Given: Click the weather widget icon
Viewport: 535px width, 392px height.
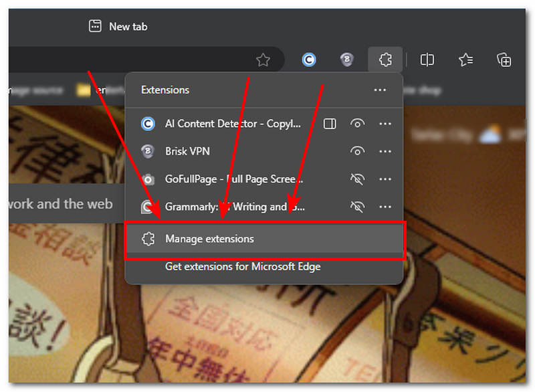Looking at the screenshot, I should tap(490, 134).
